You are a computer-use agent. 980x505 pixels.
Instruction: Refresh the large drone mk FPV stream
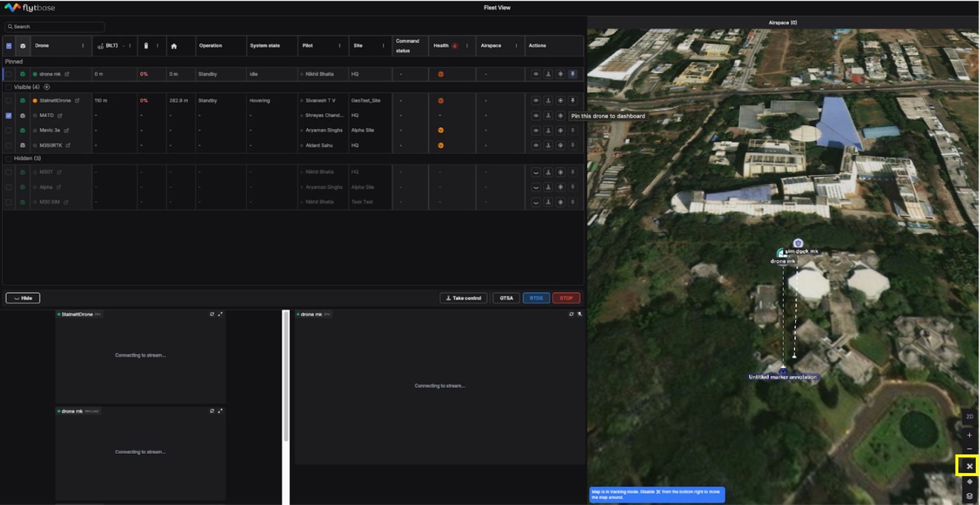pos(571,314)
